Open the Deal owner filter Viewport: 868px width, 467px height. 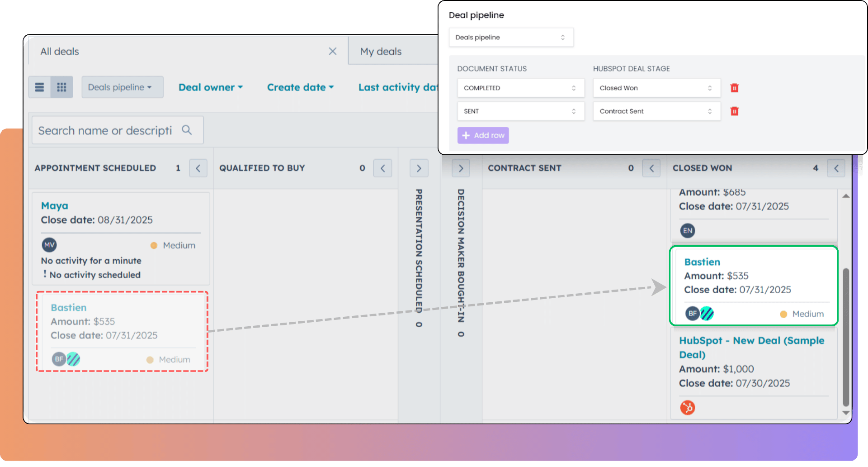click(211, 87)
